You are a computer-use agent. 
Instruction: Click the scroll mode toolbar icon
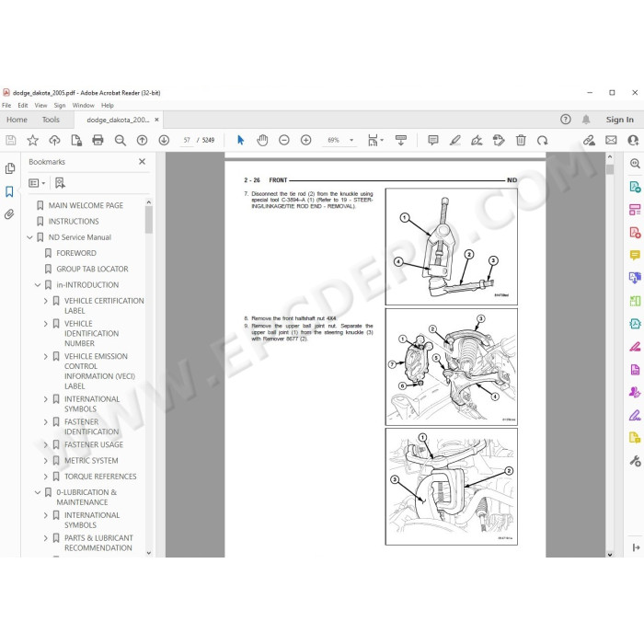[401, 141]
